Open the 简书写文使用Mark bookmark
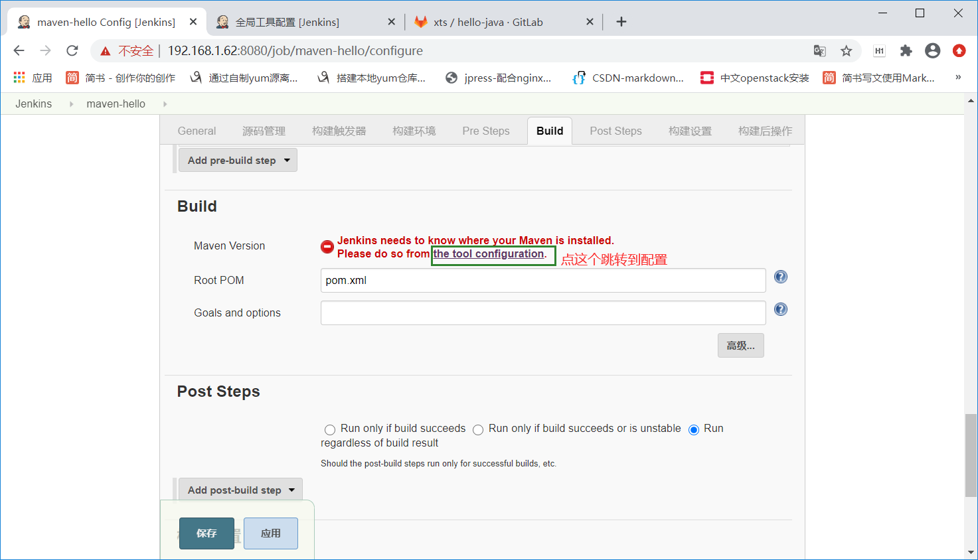The width and height of the screenshot is (978, 560). click(x=878, y=78)
